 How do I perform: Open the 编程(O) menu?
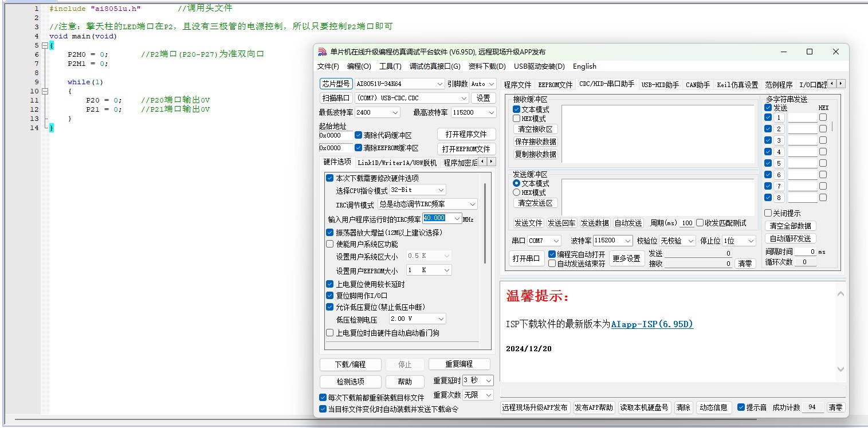(359, 66)
